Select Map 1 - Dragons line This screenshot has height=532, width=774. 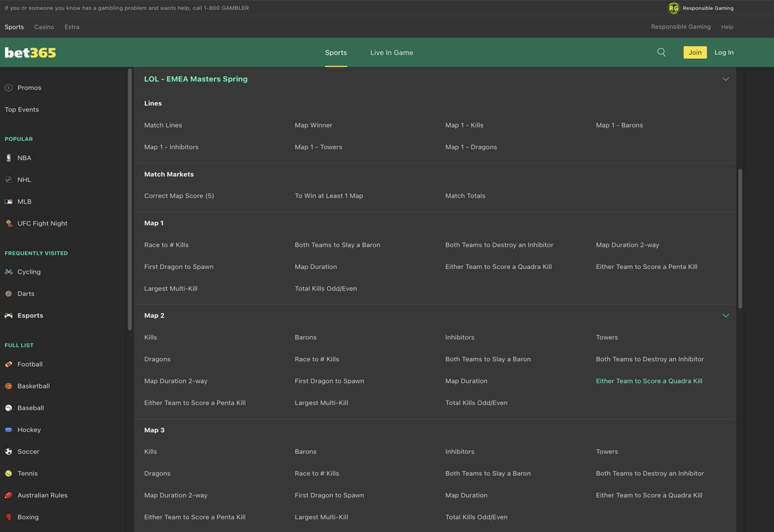471,147
